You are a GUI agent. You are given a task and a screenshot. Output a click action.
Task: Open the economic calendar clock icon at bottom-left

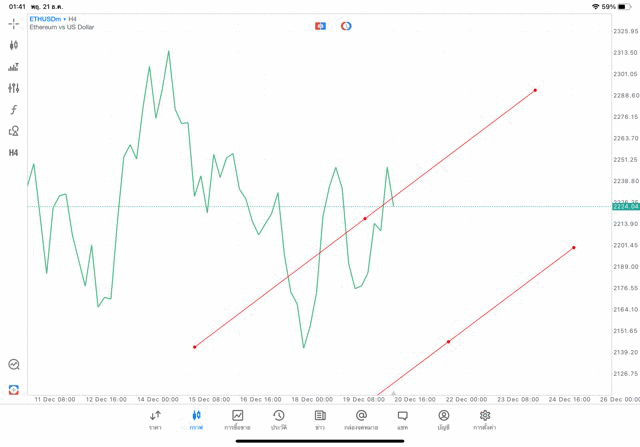tap(13, 365)
